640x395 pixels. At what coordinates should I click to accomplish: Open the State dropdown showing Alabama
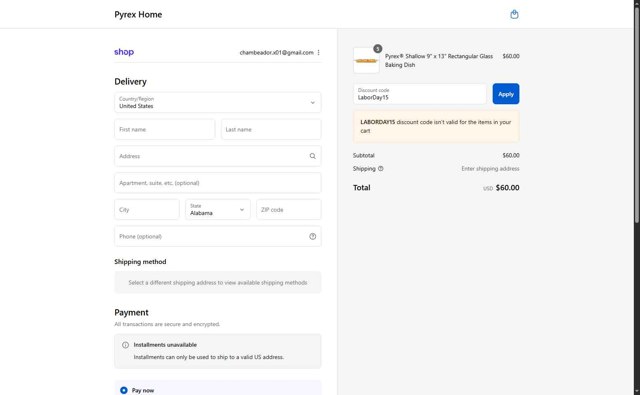tap(218, 209)
